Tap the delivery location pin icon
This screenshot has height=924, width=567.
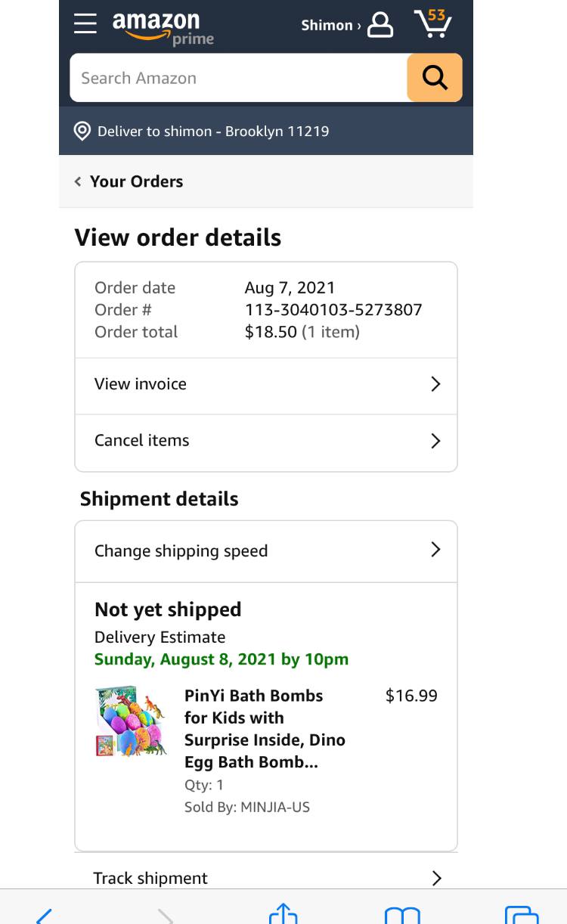click(x=82, y=131)
